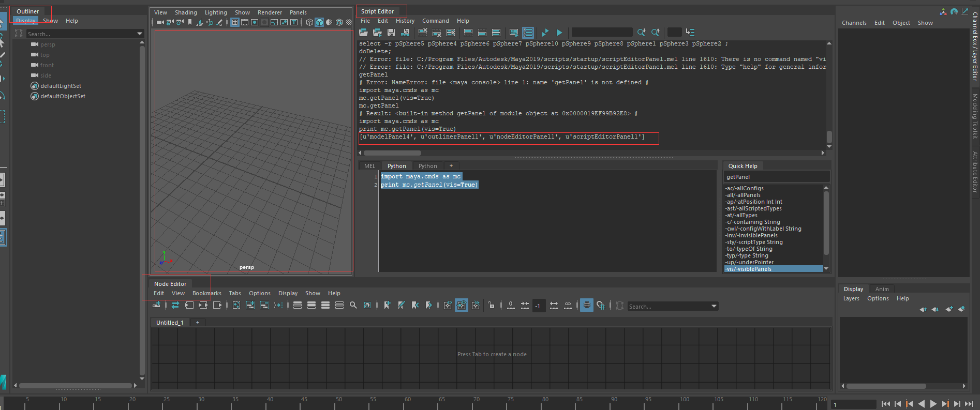The width and height of the screenshot is (980, 410).
Task: Open the Script Editor History menu
Action: 405,21
